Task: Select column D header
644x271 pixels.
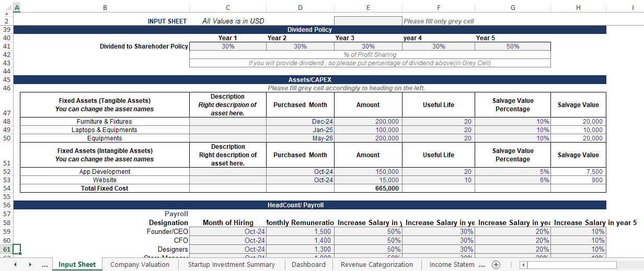Action: pos(300,7)
